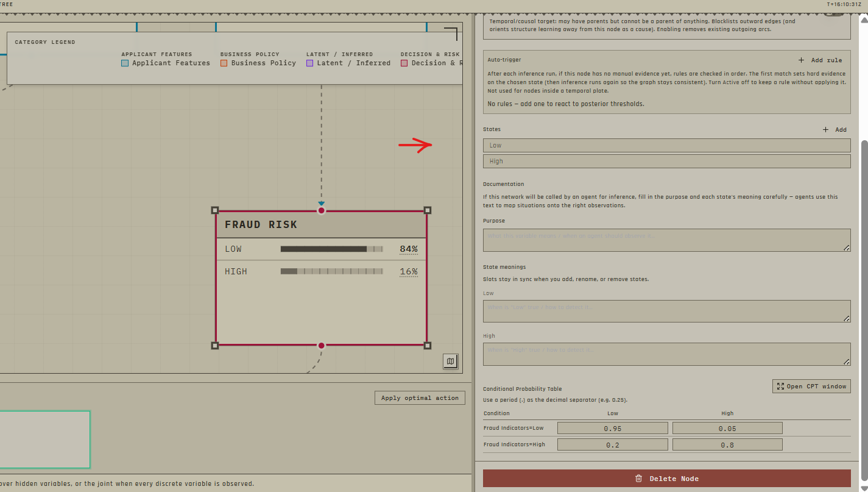
Task: Click the Open CPT window expand icon
Action: tap(780, 386)
